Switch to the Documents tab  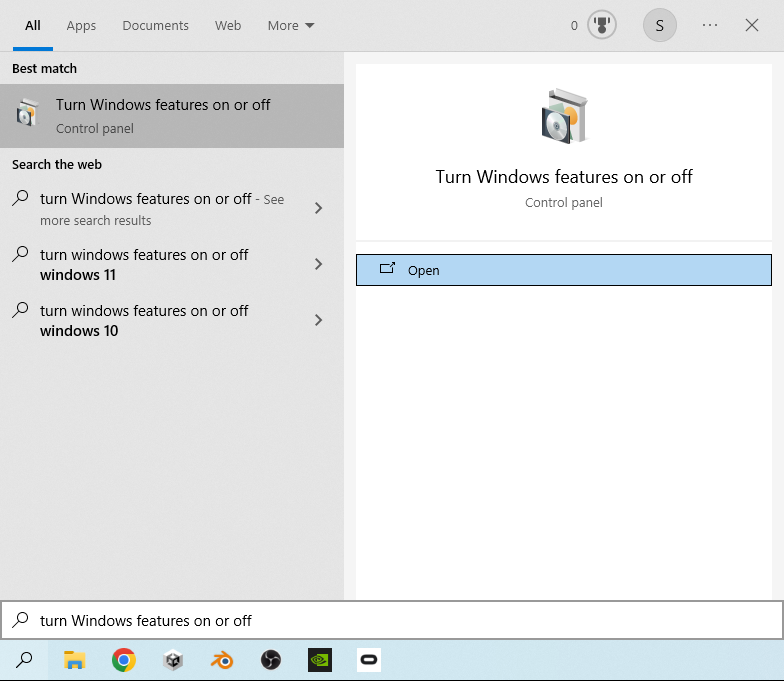tap(156, 26)
